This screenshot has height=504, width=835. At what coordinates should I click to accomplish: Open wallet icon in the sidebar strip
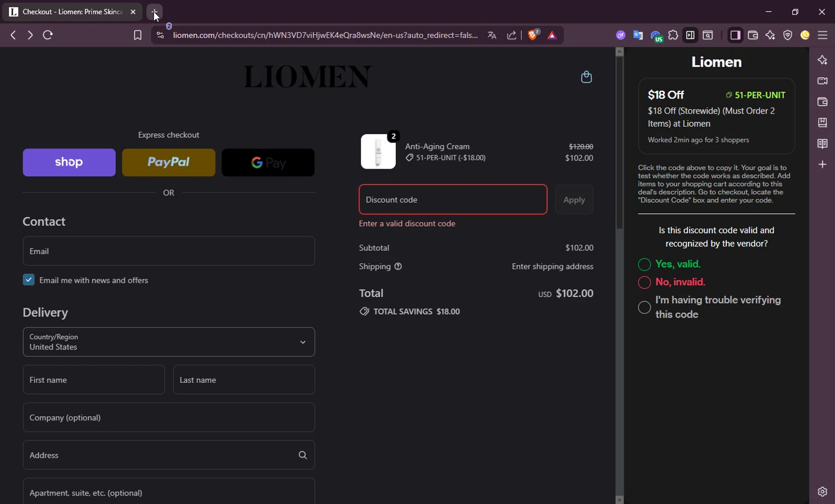[x=822, y=102]
